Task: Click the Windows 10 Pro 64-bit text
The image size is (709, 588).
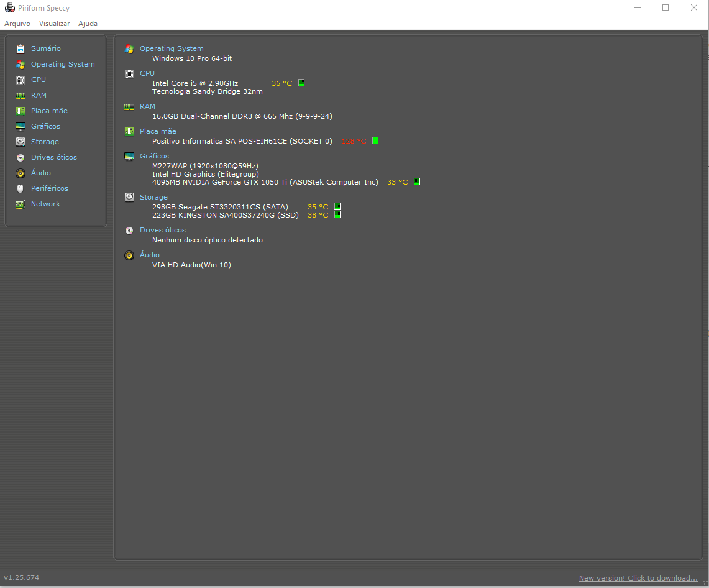Action: click(x=192, y=58)
